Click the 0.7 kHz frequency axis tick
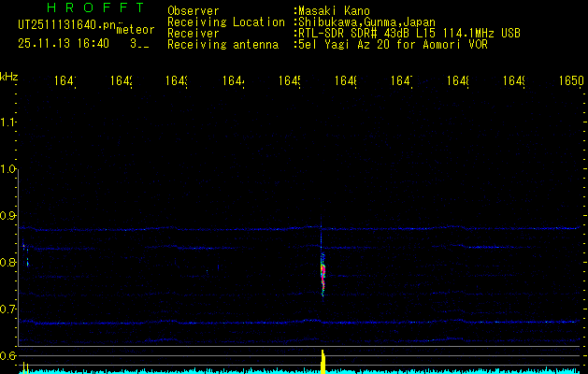This screenshot has width=588, height=374. [x=9, y=309]
